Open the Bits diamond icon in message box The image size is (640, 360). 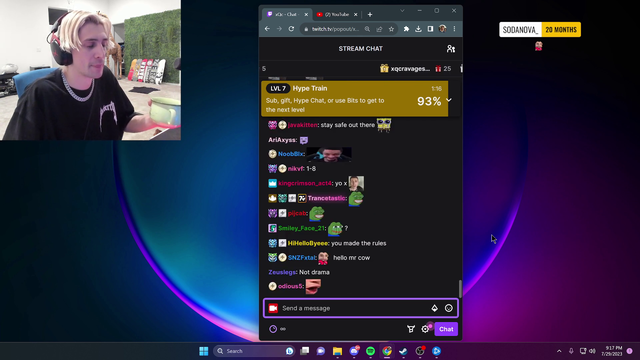434,308
